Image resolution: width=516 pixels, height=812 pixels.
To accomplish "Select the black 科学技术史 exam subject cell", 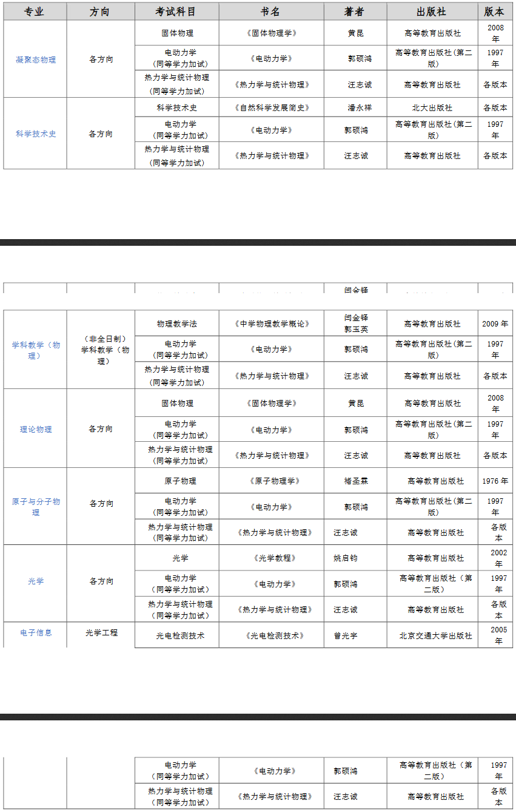I will tap(177, 107).
